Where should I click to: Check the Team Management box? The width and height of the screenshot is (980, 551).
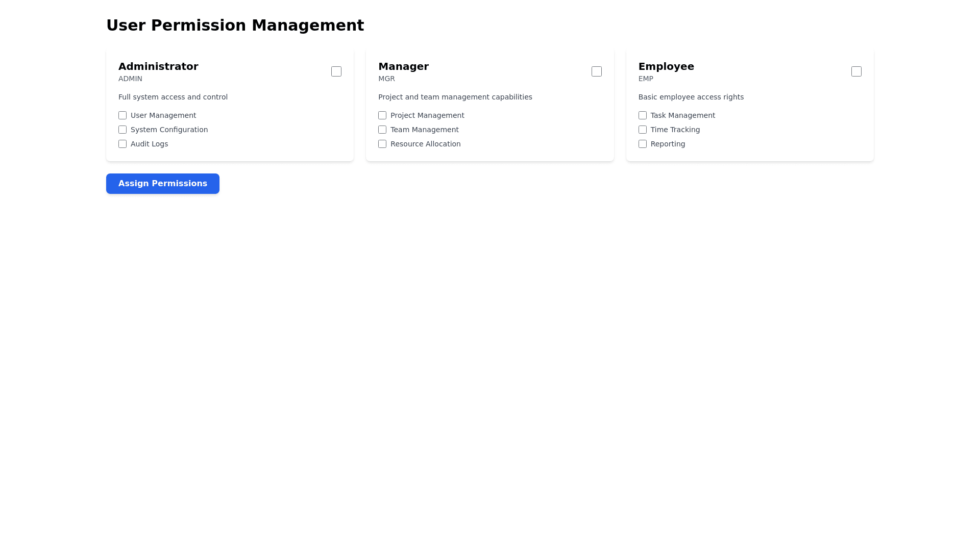tap(382, 130)
